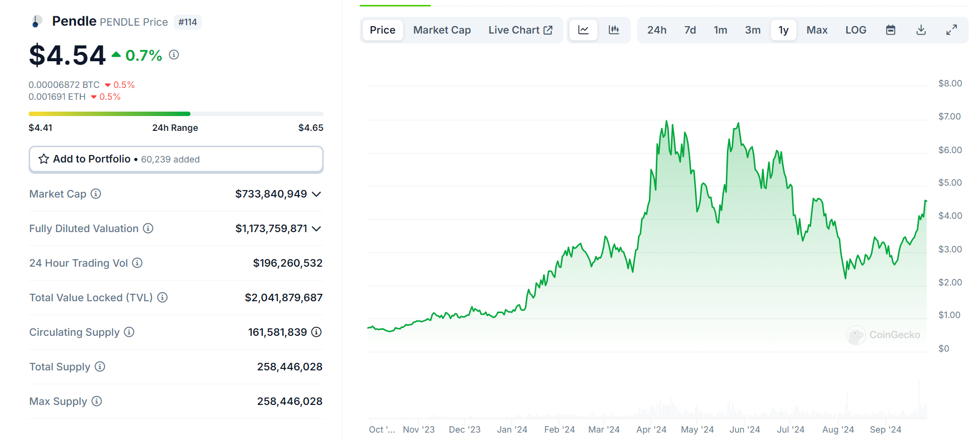Toggle LOG scale on chart
This screenshot has width=980, height=440.
coord(856,30)
